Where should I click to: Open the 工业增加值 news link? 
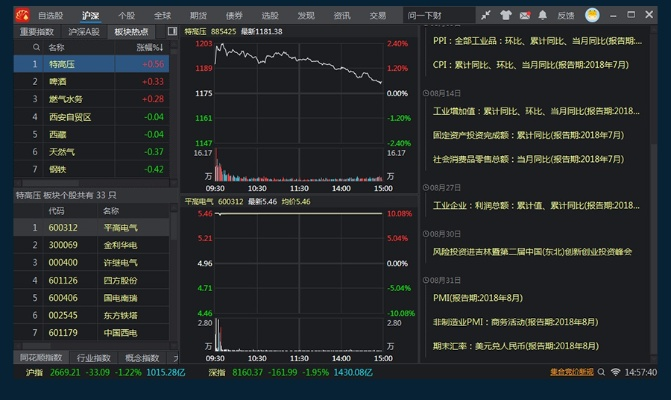pyautogui.click(x=536, y=111)
